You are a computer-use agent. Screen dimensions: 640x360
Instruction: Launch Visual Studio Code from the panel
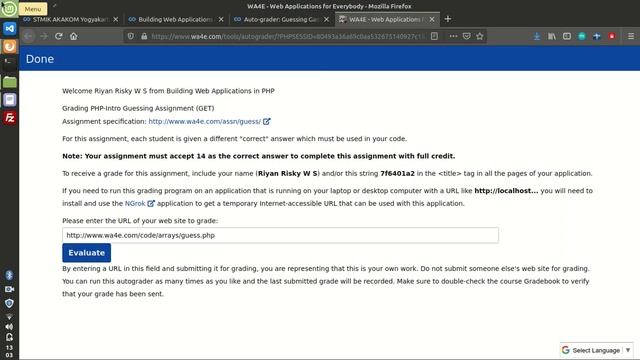(9, 28)
